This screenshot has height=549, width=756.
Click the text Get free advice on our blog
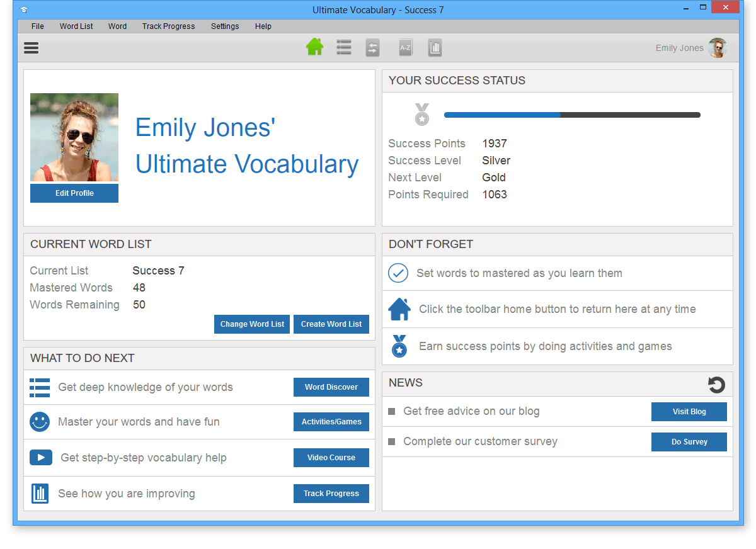(471, 411)
